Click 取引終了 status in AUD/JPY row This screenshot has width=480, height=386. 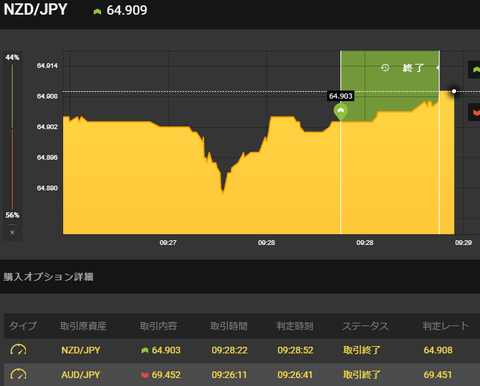tap(362, 375)
